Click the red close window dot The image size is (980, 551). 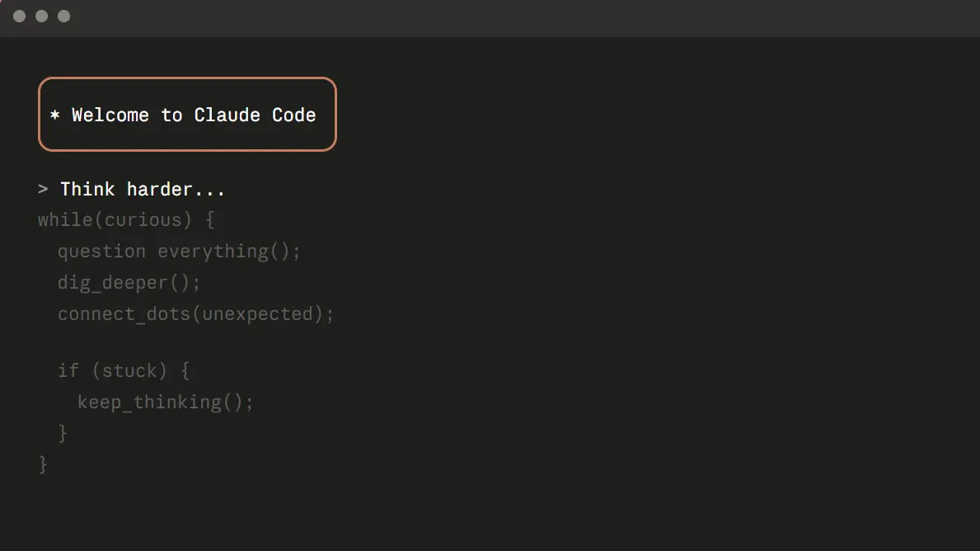20,16
